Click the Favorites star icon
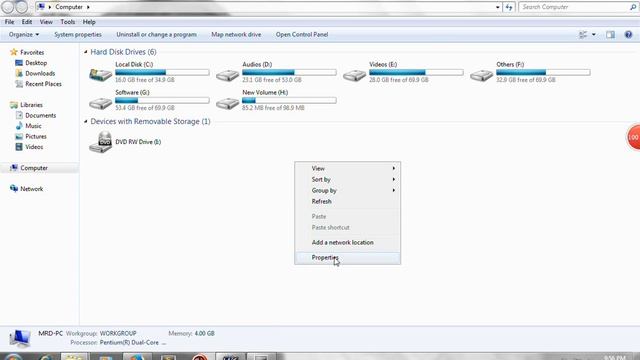 click(14, 52)
